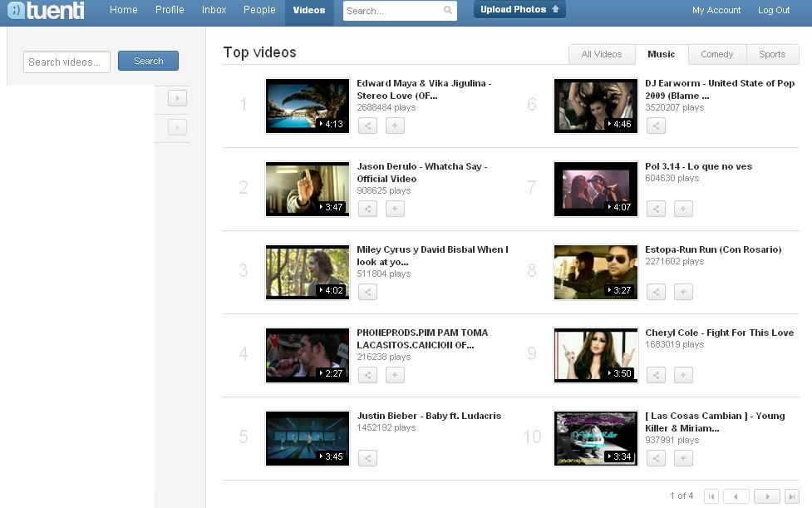Viewport: 812px width, 508px height.
Task: Play Justin Bieber Baby thumbnail 3:45
Action: [x=308, y=438]
